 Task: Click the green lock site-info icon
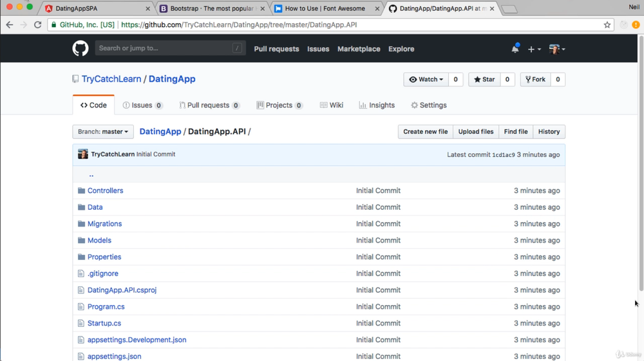(53, 24)
